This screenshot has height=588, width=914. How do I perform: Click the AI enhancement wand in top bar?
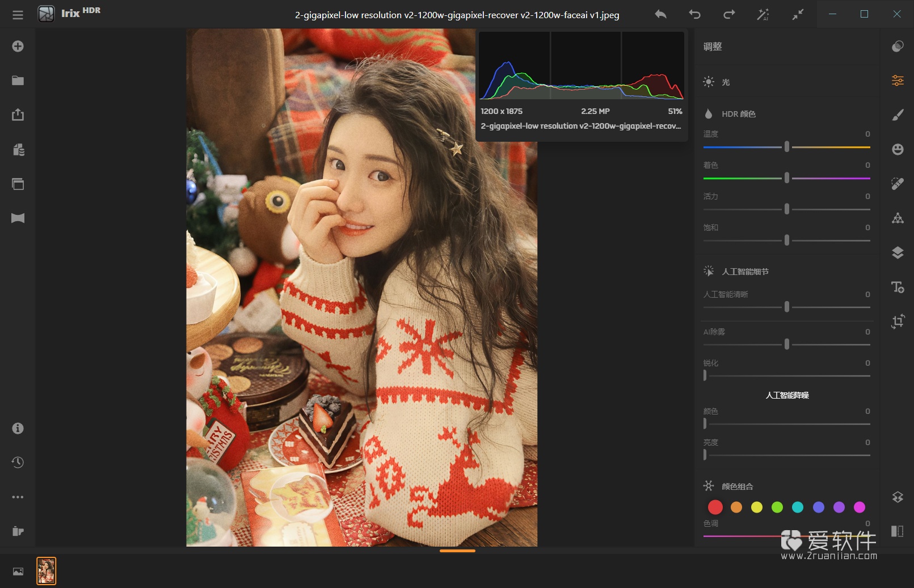coord(763,14)
